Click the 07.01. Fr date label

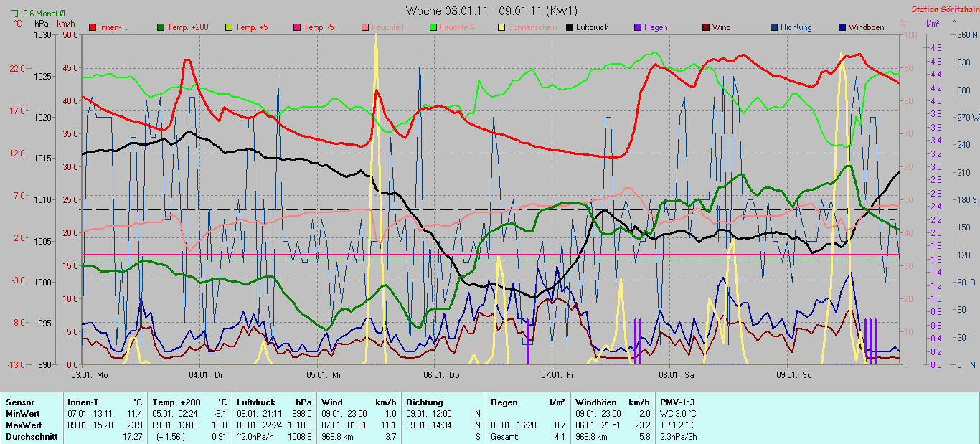pos(557,374)
